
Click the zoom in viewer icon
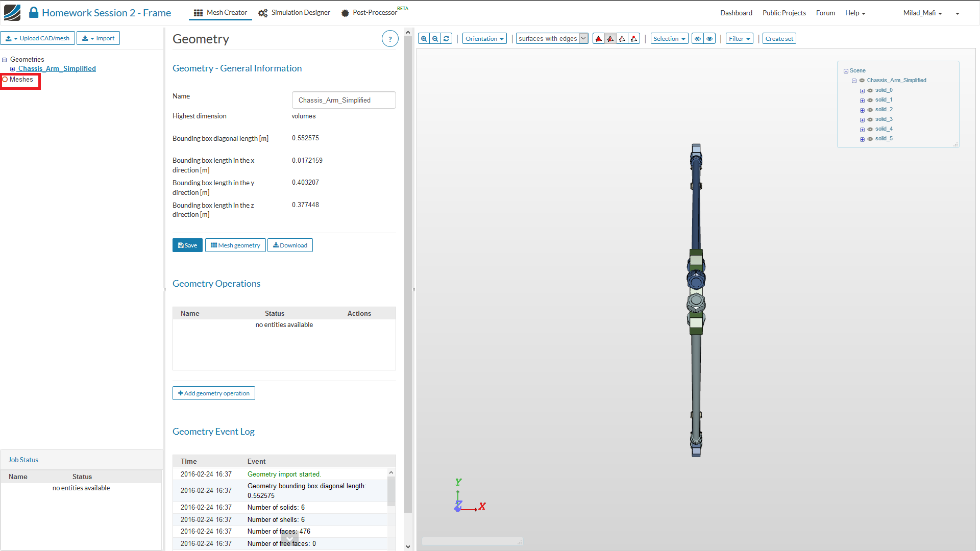tap(424, 39)
